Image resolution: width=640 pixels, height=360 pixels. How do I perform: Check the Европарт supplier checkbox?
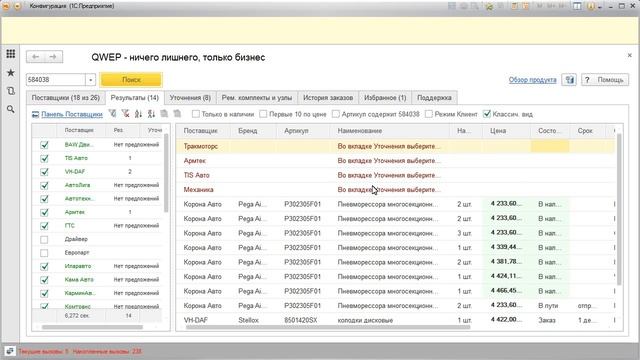(44, 253)
